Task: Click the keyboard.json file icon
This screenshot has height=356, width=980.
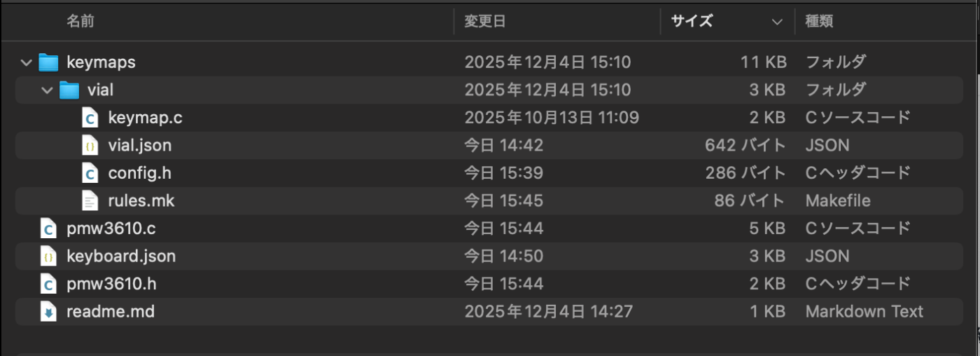Action: (x=48, y=256)
